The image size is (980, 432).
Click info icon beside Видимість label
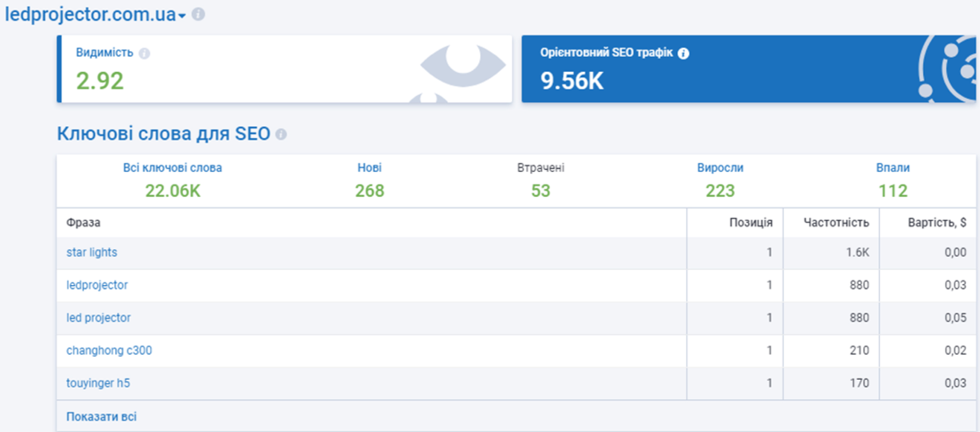click(x=144, y=54)
